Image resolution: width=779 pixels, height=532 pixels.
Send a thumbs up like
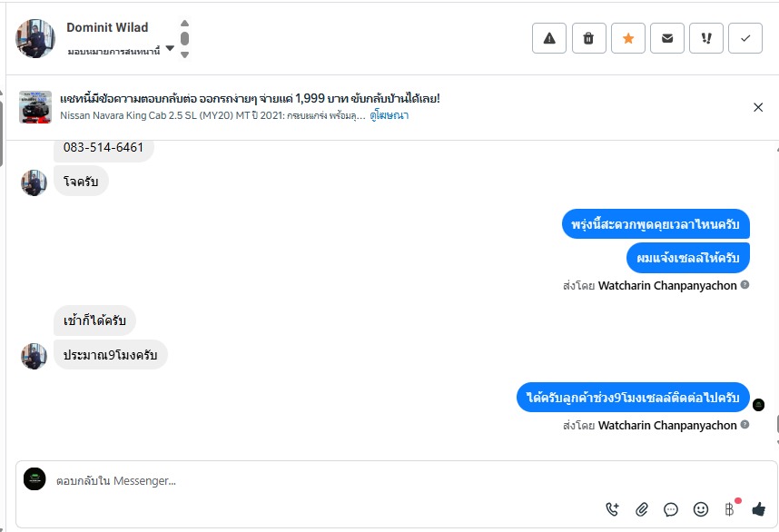pos(758,509)
